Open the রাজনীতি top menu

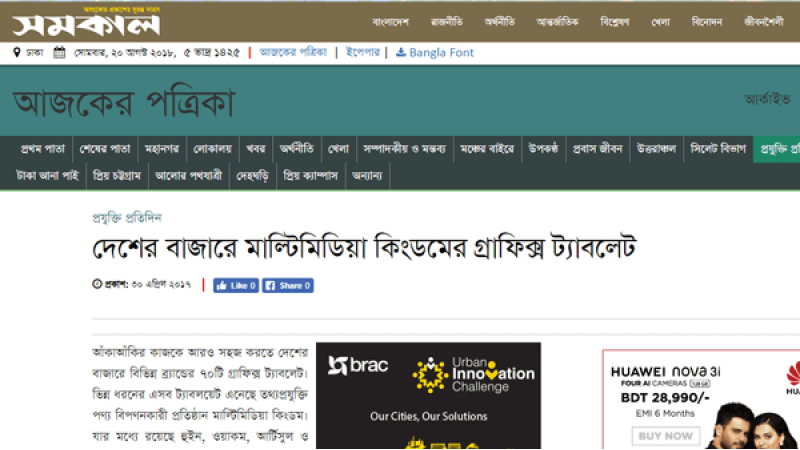(446, 22)
